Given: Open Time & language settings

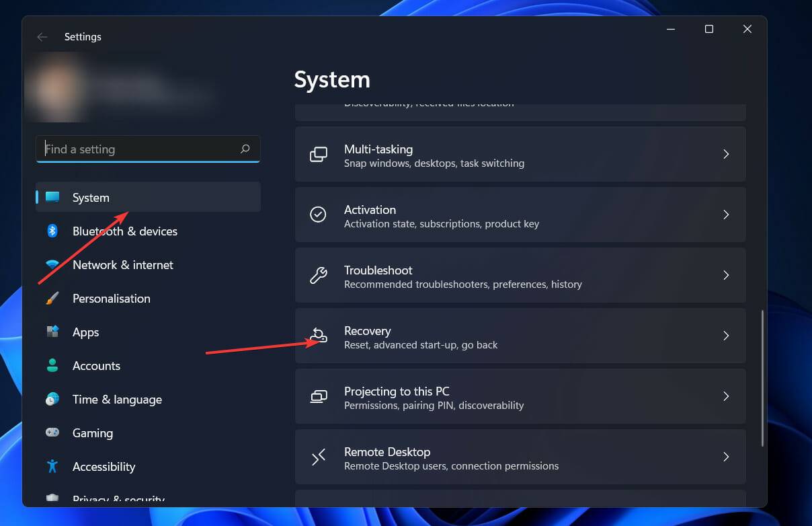Looking at the screenshot, I should point(117,399).
